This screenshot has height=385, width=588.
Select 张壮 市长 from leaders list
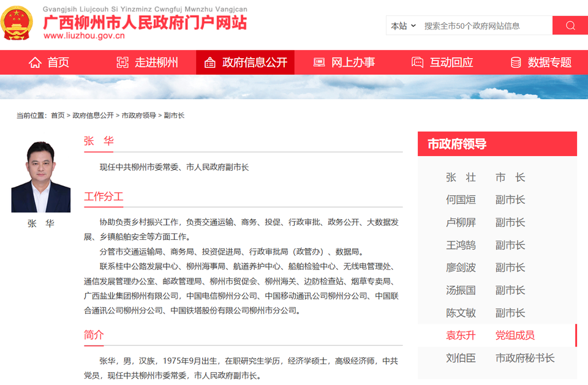(x=485, y=178)
